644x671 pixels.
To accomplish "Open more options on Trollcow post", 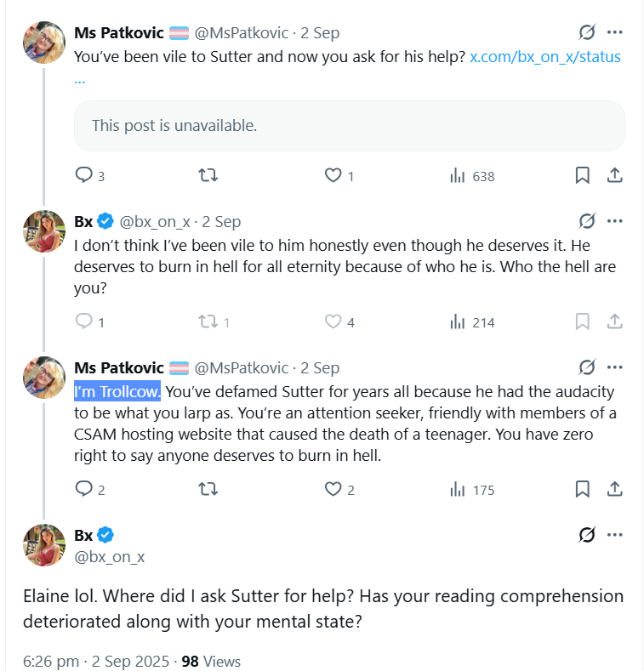I will coord(615,368).
